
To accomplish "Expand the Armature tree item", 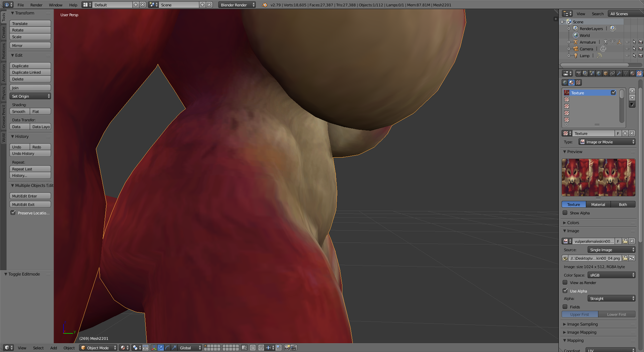I will (x=569, y=42).
